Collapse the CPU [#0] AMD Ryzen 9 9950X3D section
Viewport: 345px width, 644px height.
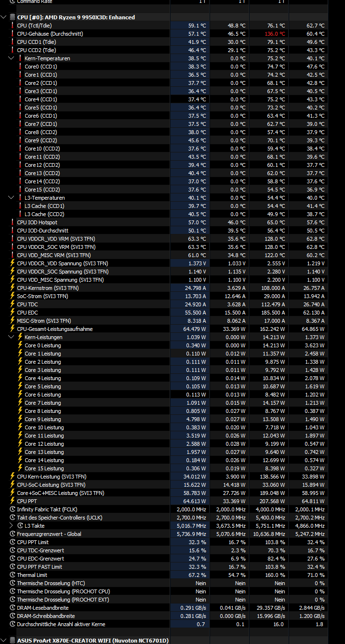click(x=4, y=17)
